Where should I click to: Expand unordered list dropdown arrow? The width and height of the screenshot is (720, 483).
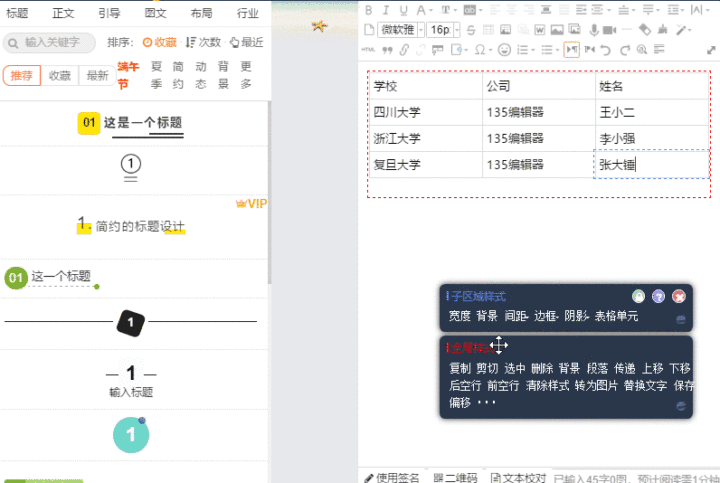[x=557, y=50]
